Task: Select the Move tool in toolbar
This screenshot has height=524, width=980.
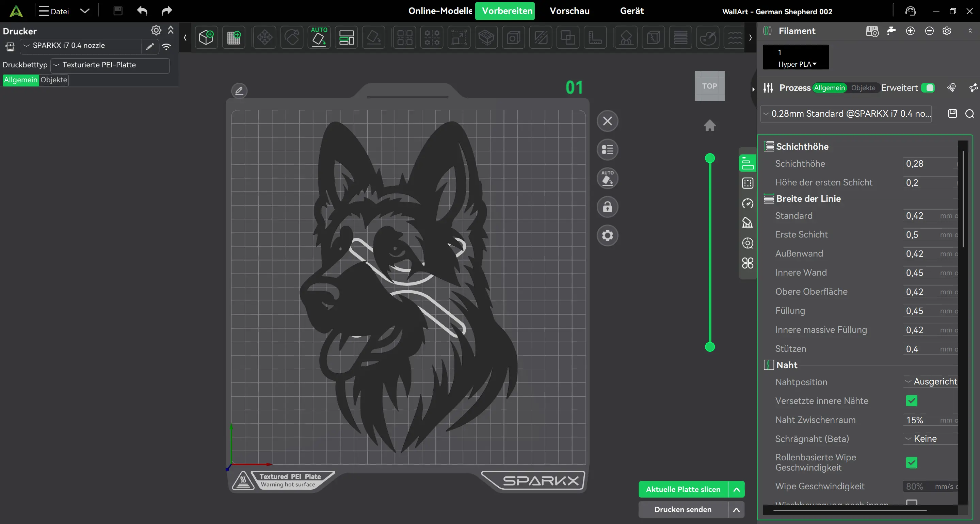Action: [x=264, y=37]
